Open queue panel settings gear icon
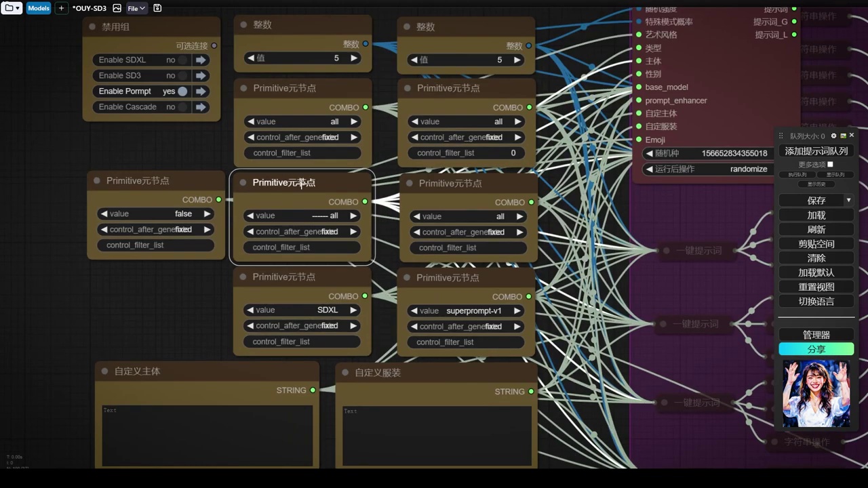 tap(833, 136)
